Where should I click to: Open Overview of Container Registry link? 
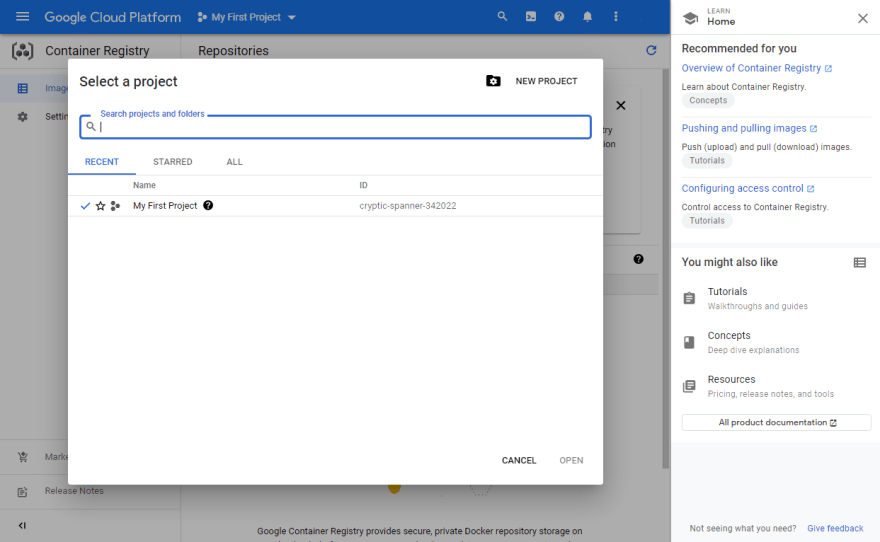[x=757, y=68]
